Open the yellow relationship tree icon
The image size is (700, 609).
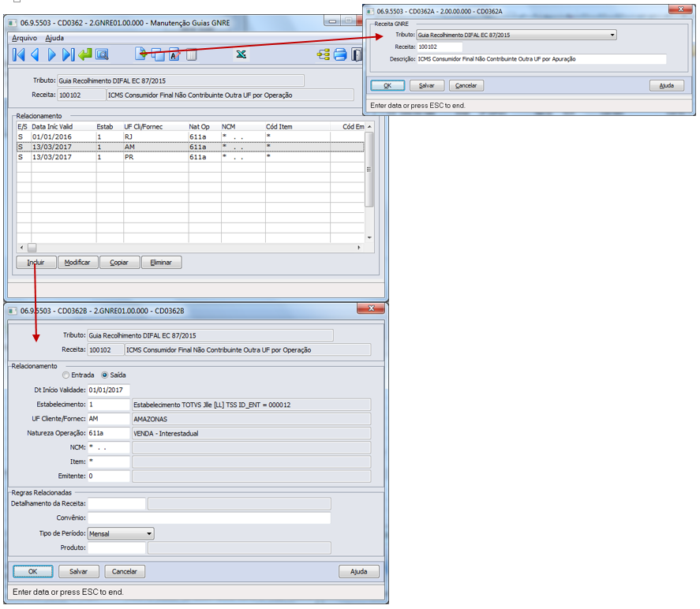pos(324,55)
